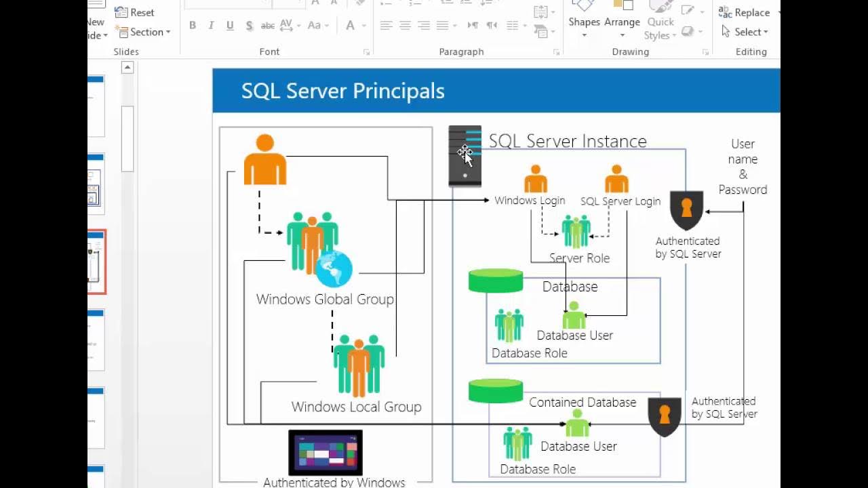Justify the text
This screenshot has height=488, width=868.
[443, 26]
